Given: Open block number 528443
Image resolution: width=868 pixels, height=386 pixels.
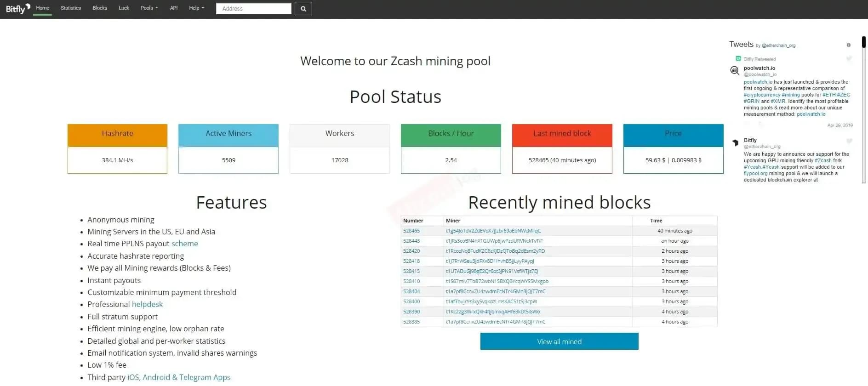Looking at the screenshot, I should click(411, 241).
